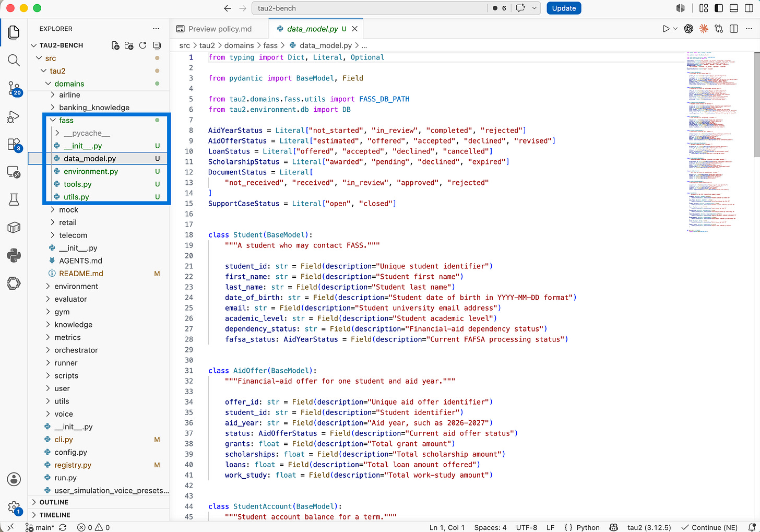Refresh the Explorer tree
Screen dimensions: 760x532
point(142,45)
